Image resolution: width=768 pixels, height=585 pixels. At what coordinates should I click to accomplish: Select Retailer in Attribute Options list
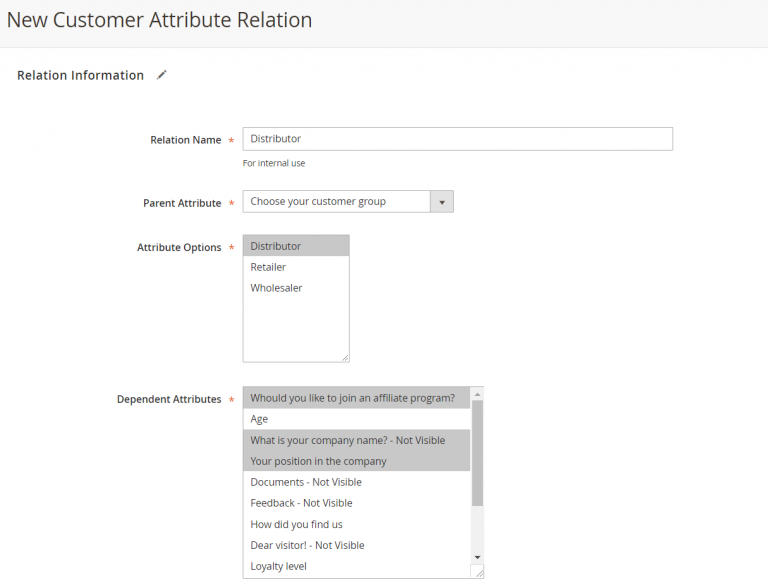[295, 267]
